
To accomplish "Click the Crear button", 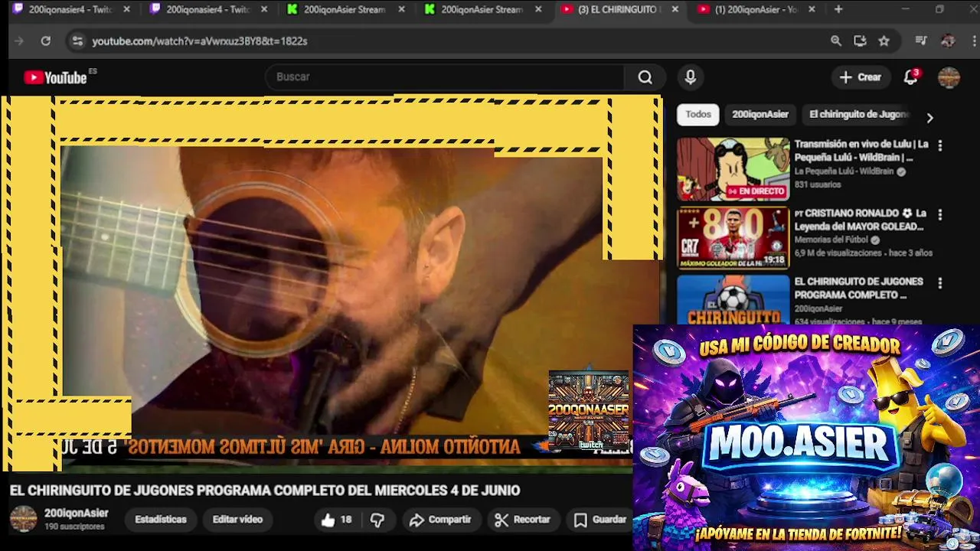I will [x=861, y=77].
